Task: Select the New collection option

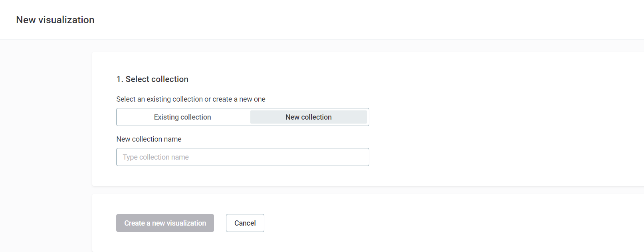Action: click(x=308, y=117)
